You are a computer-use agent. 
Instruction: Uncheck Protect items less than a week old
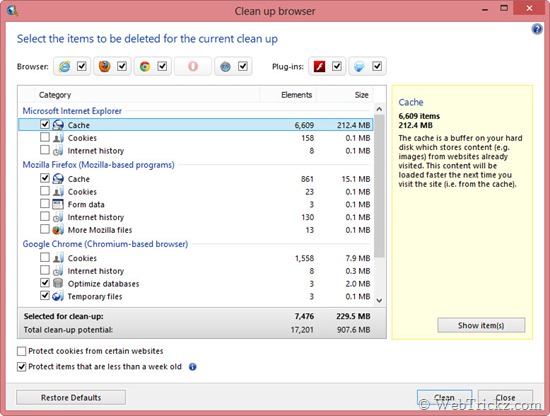[x=22, y=367]
